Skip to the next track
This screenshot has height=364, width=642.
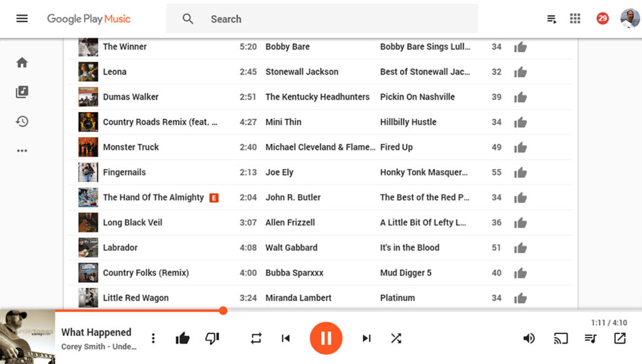[366, 338]
